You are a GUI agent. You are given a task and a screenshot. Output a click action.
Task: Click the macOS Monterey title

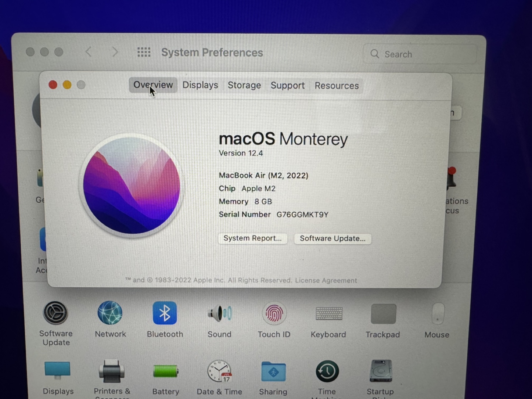coord(283,139)
